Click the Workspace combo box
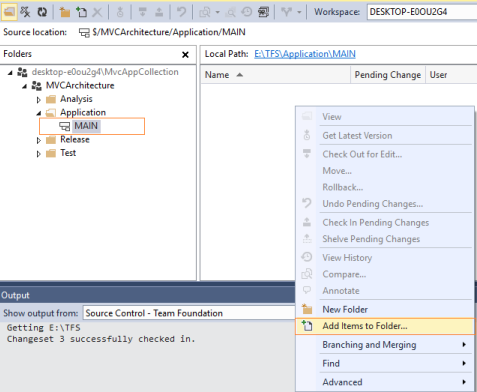 [422, 12]
